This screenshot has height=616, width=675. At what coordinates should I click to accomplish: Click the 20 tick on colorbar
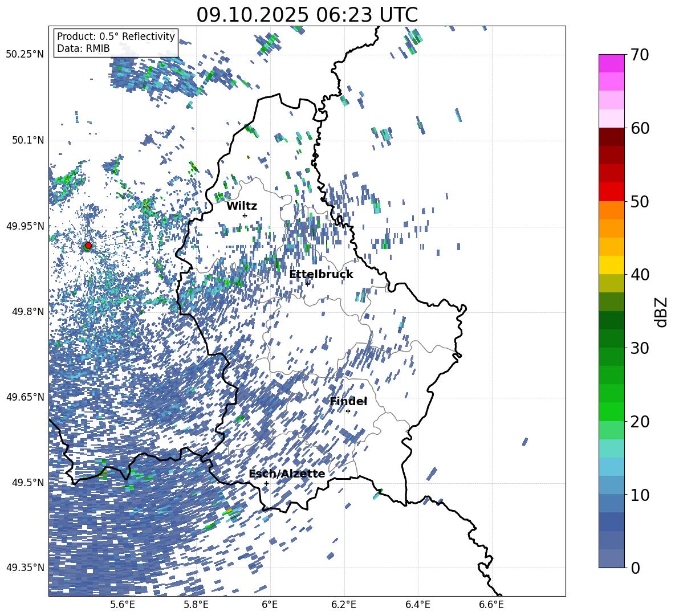(x=640, y=421)
